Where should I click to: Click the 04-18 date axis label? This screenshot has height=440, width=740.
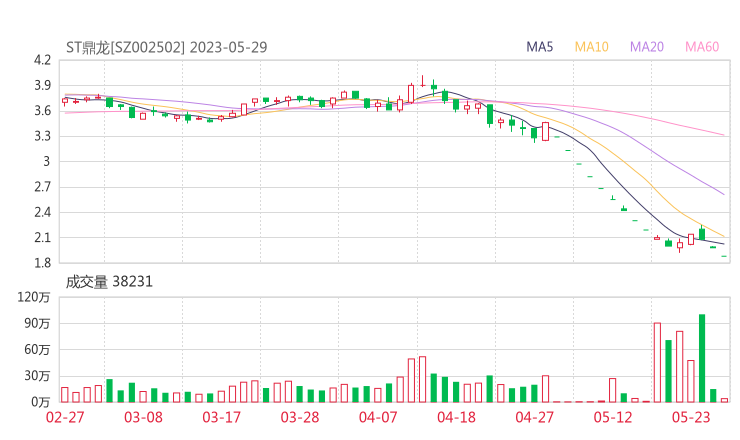click(456, 417)
